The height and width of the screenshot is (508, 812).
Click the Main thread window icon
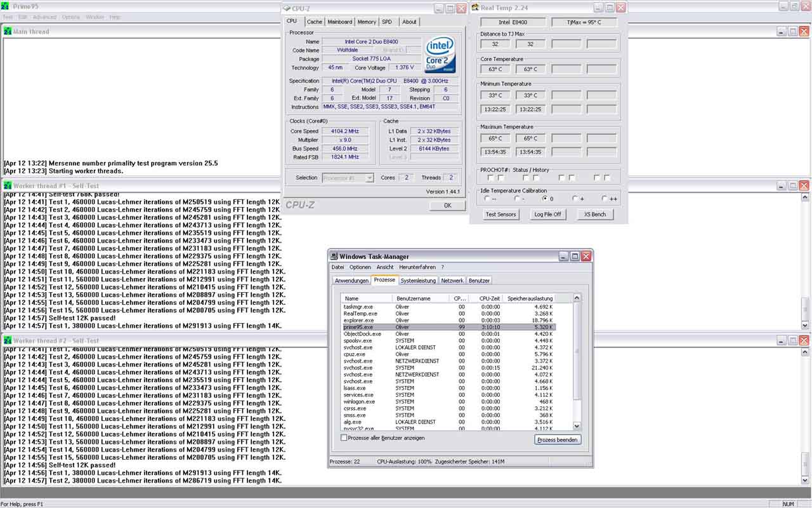(8, 31)
